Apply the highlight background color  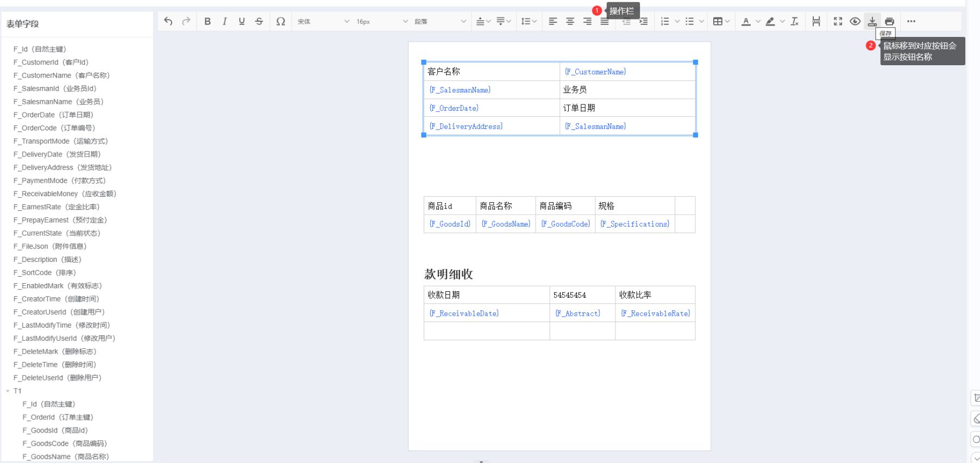pyautogui.click(x=770, y=21)
